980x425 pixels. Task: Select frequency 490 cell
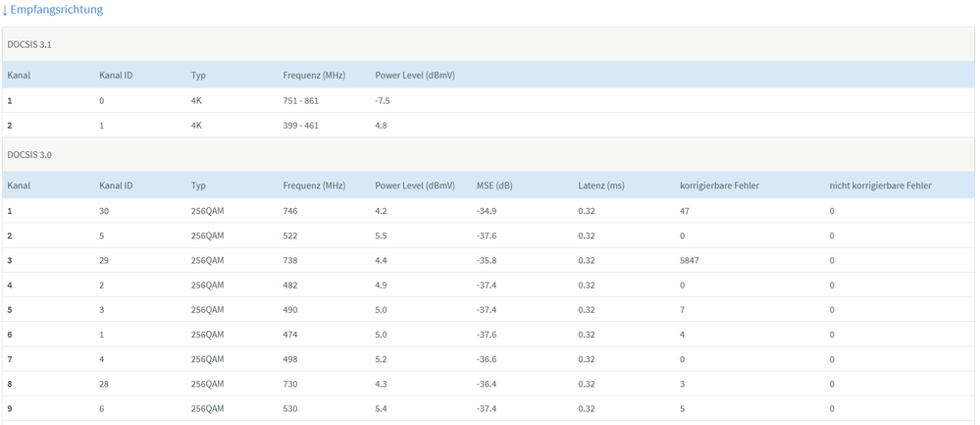click(x=290, y=310)
